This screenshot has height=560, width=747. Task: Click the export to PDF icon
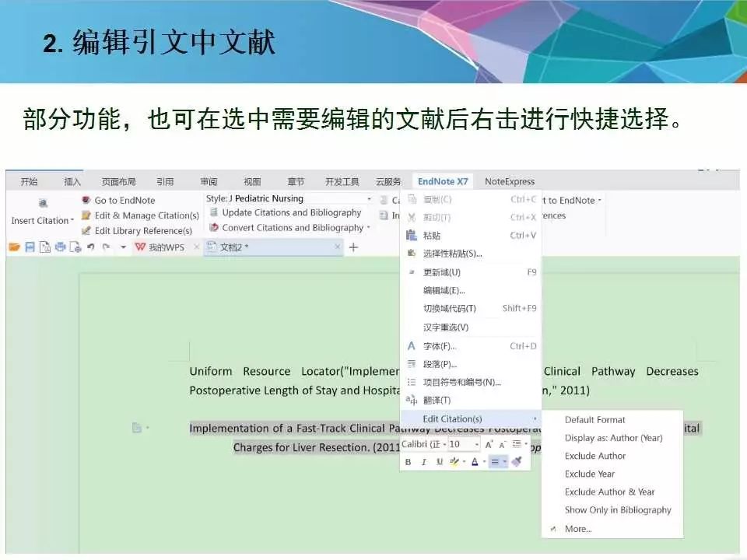[x=45, y=247]
